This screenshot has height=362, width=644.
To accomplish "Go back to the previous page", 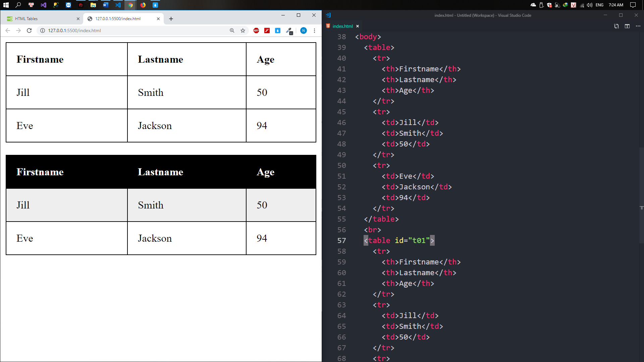I will pos(8,31).
